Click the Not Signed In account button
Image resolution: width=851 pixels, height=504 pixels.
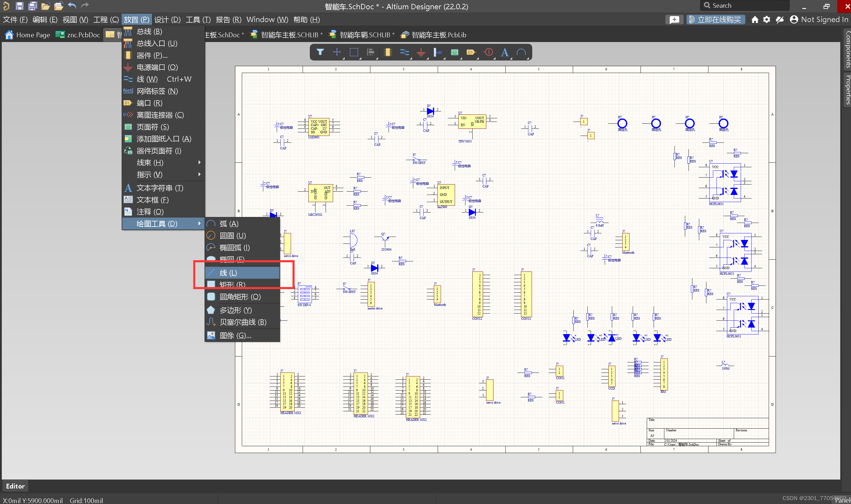coord(819,20)
